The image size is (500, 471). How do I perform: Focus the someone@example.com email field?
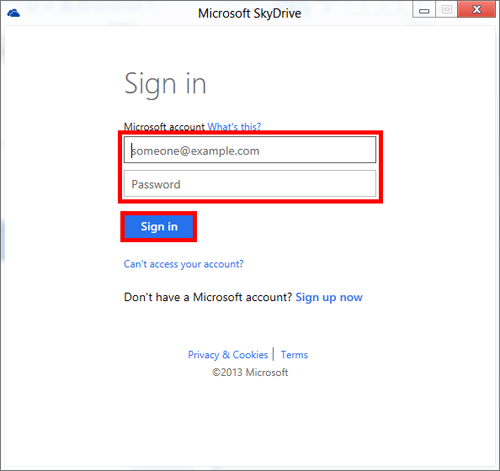(x=250, y=150)
